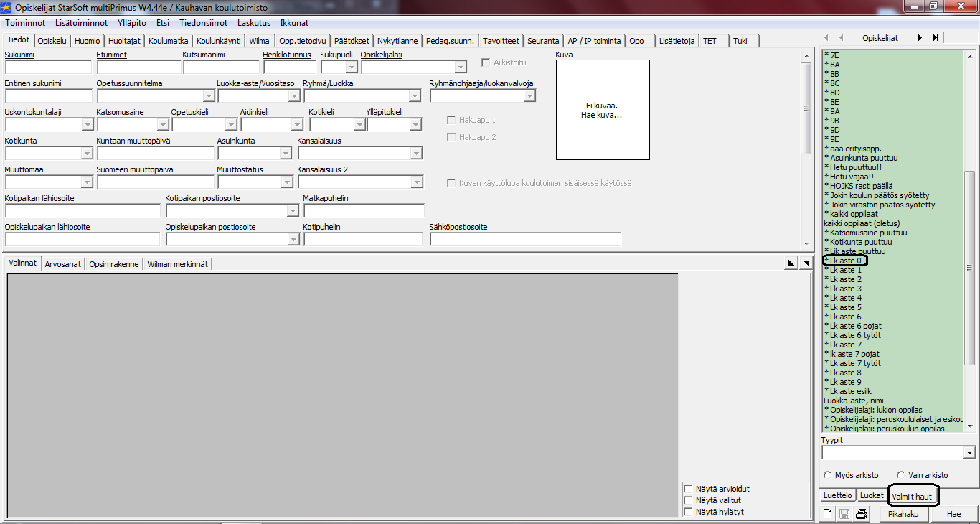Select Myös arkisto radio button
The width and height of the screenshot is (980, 524).
[x=828, y=475]
